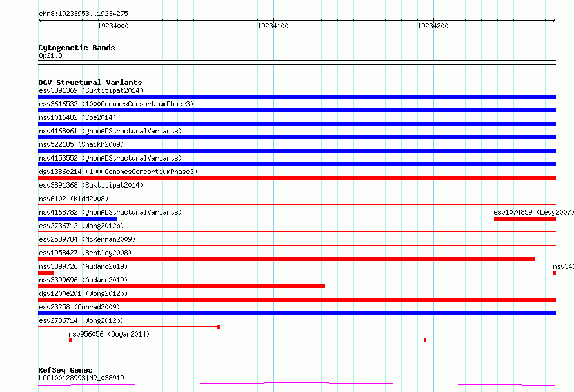
Task: Click dgv1200e201 (Wong2012b) label
Action: [83, 293]
